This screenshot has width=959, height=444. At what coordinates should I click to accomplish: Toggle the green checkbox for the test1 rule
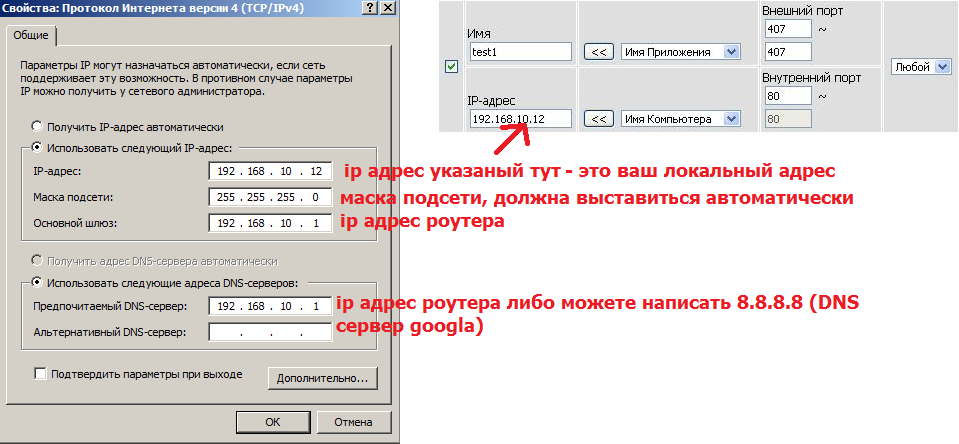[x=451, y=67]
